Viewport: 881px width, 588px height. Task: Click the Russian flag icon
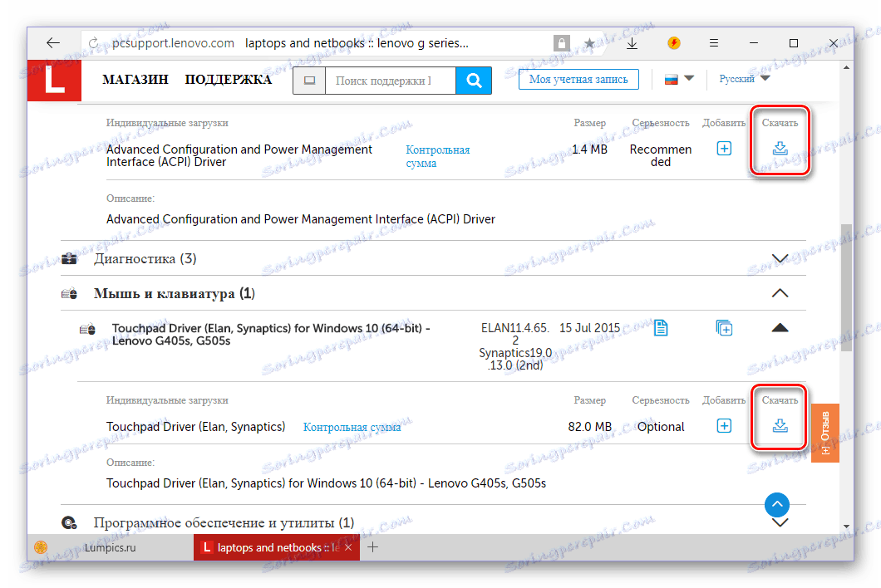(x=671, y=79)
